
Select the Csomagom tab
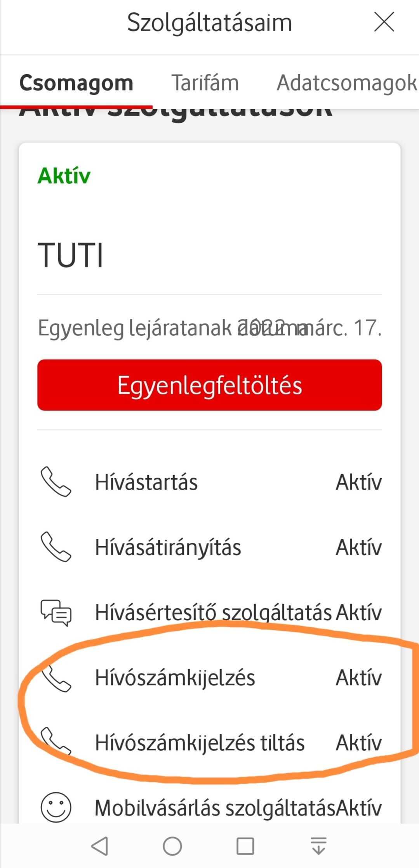76,83
